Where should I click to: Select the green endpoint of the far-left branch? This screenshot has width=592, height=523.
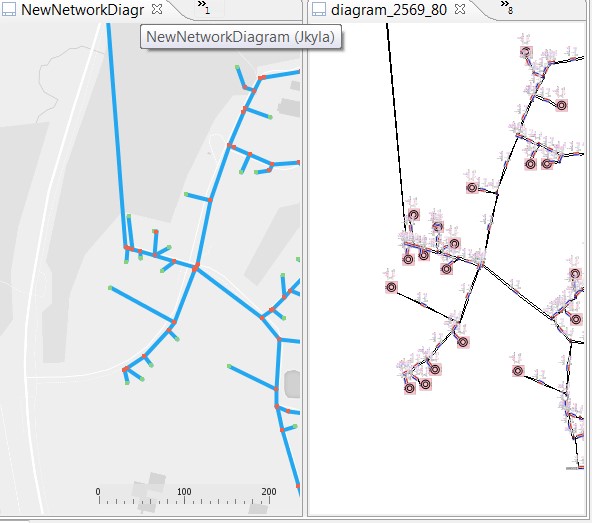[110, 288]
